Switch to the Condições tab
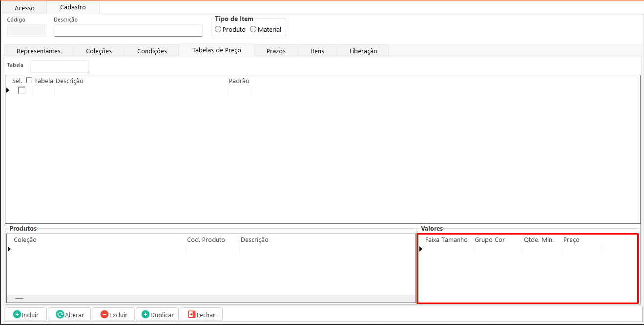644x325 pixels. tap(152, 51)
